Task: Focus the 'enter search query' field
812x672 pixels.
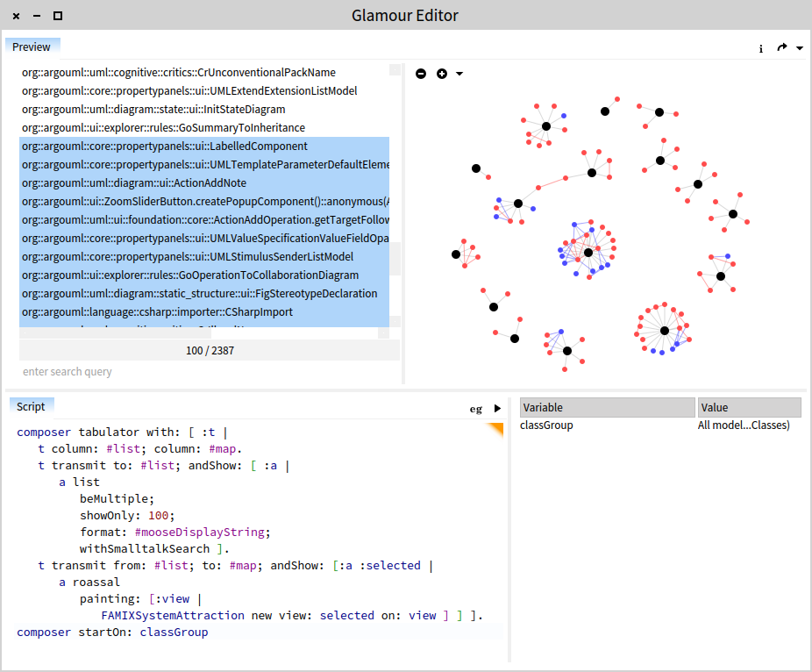Action: click(x=210, y=371)
